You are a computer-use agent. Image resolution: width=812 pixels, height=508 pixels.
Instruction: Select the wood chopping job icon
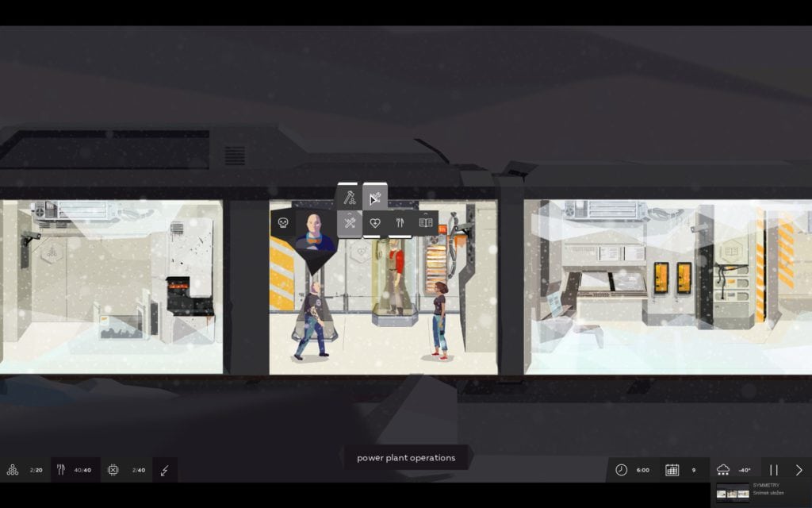coord(349,198)
